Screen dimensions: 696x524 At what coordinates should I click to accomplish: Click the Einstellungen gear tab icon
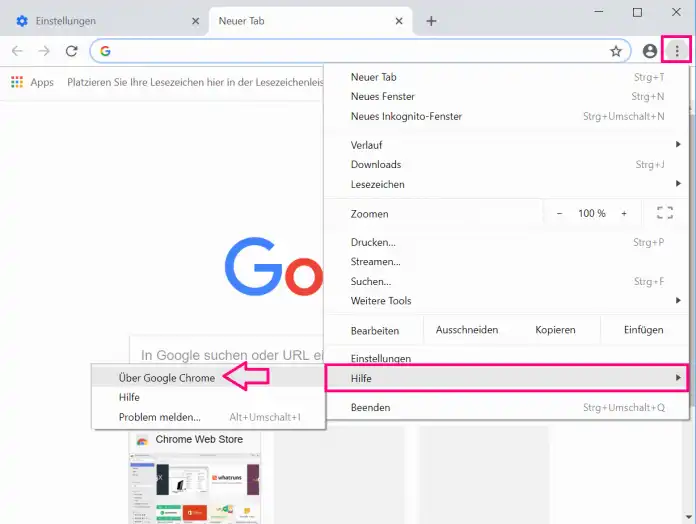click(x=22, y=21)
